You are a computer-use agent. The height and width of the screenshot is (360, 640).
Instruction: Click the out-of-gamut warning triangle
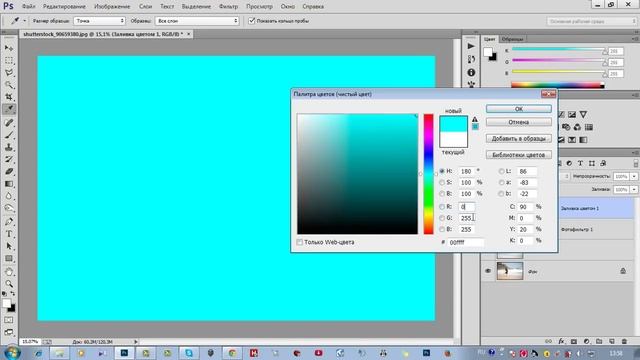475,119
